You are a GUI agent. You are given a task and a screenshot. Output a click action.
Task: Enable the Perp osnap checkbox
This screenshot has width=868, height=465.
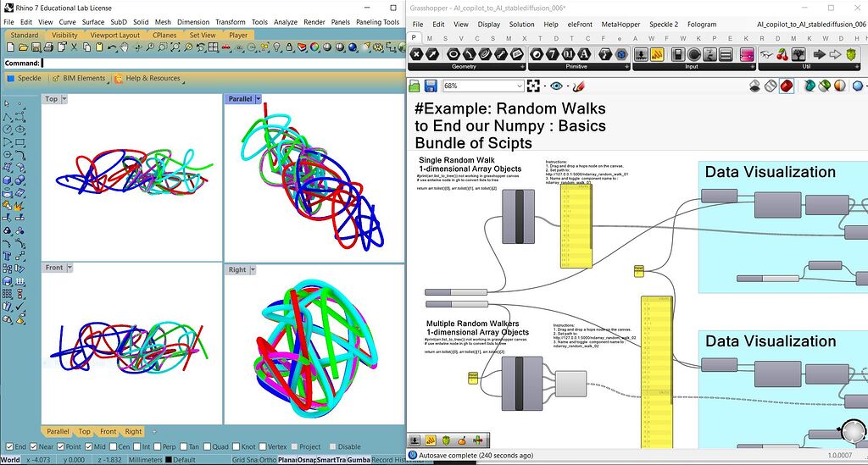pos(157,446)
